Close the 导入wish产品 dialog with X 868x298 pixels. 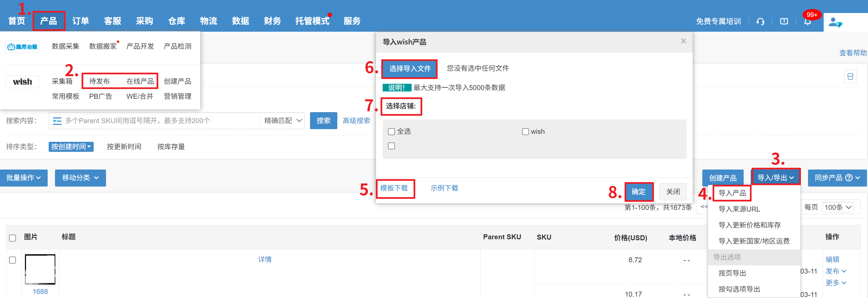coord(683,41)
